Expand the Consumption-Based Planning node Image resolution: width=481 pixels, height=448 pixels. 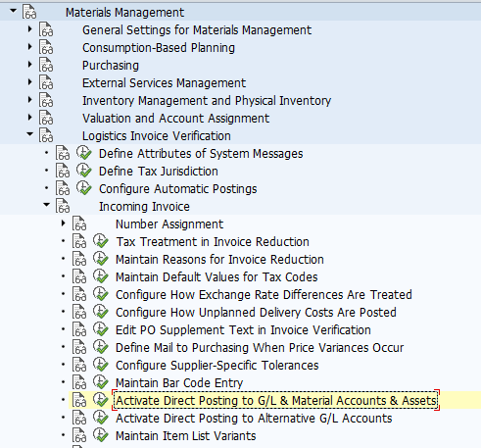pos(30,47)
